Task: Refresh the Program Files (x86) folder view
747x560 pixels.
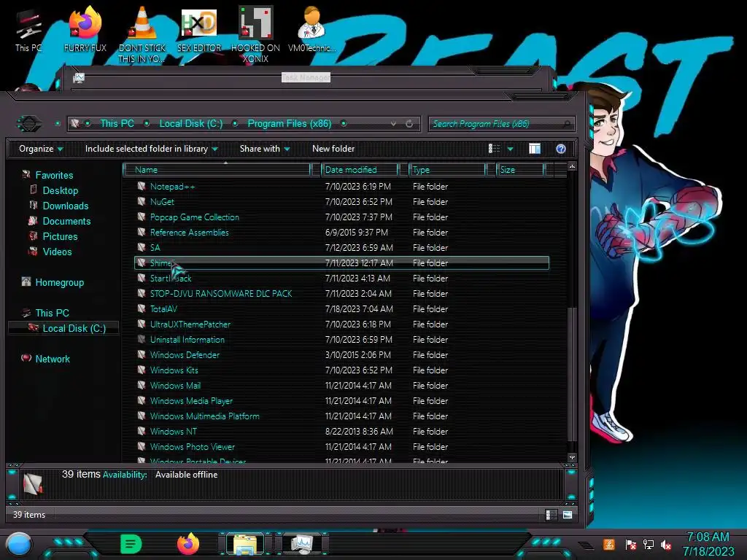Action: click(x=409, y=124)
